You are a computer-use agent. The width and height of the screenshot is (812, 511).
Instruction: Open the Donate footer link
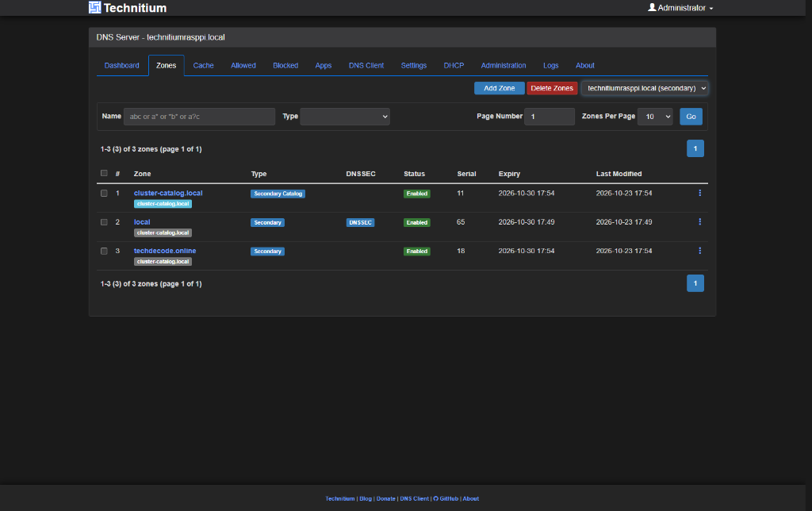point(386,498)
